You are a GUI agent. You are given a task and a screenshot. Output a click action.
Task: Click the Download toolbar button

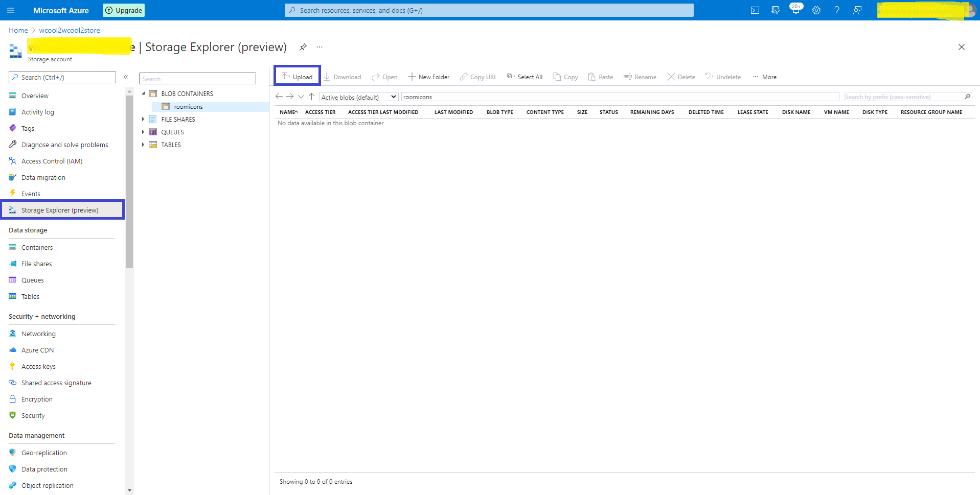(x=343, y=77)
